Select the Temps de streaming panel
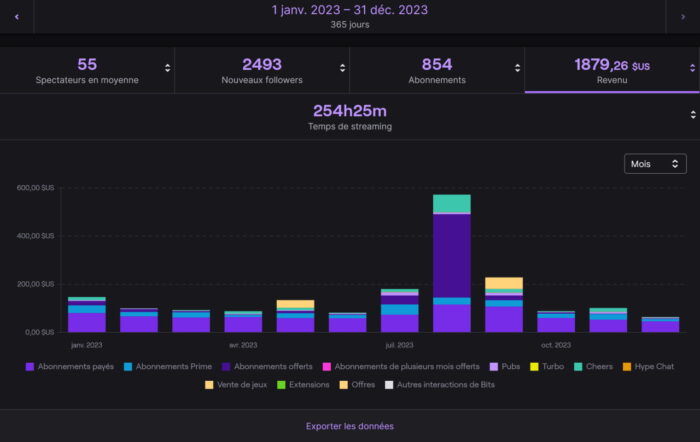The height and width of the screenshot is (442, 700). [352, 116]
